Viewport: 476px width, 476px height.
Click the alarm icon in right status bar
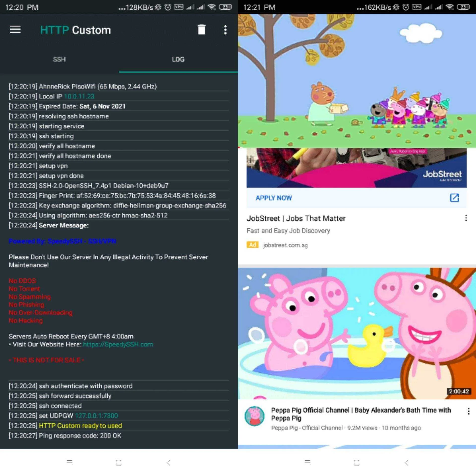click(x=406, y=7)
